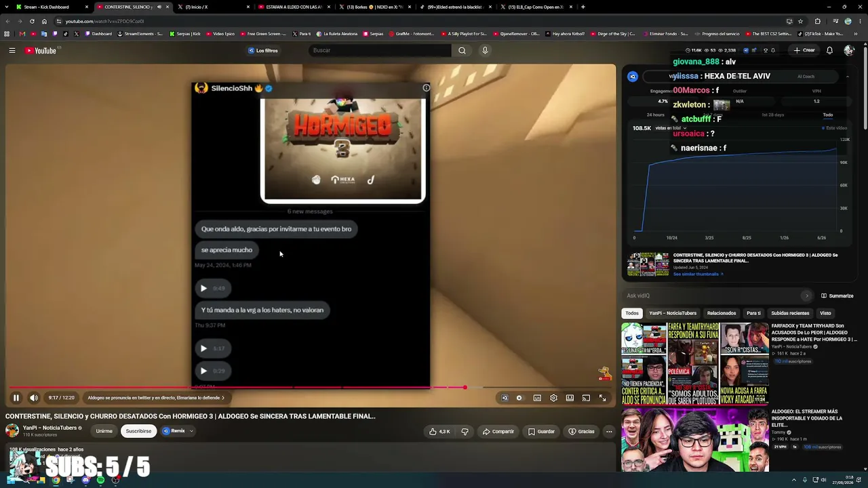Click the Crear button
Image resolution: width=868 pixels, height=488 pixels.
(804, 50)
